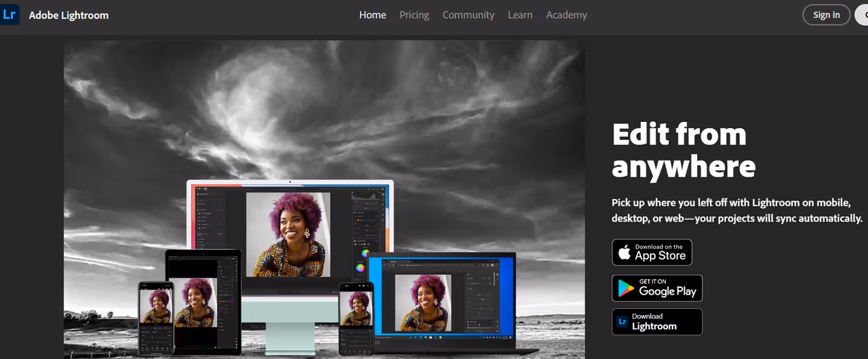The height and width of the screenshot is (359, 868).
Task: Visit the Academy tab
Action: point(566,15)
